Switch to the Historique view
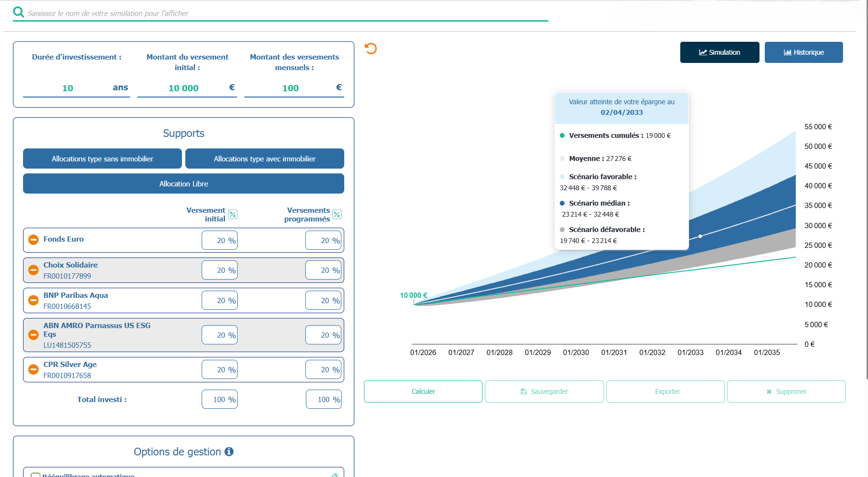Screen dimensions: 868x477 pyautogui.click(x=803, y=52)
